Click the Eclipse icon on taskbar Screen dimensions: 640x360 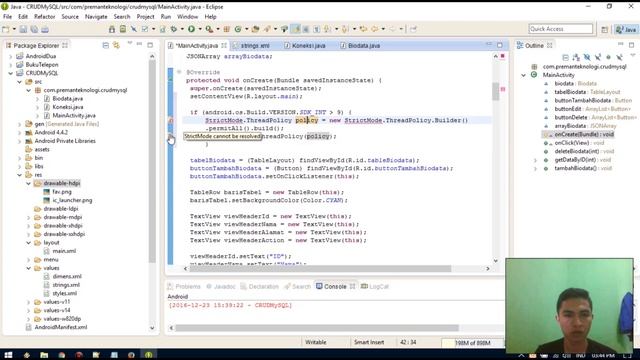pos(149,355)
